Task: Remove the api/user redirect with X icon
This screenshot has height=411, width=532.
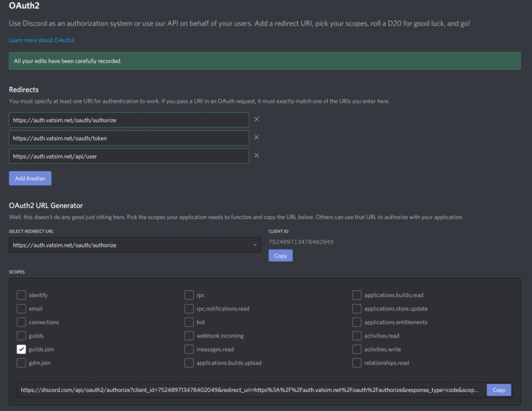Action: pyautogui.click(x=256, y=156)
